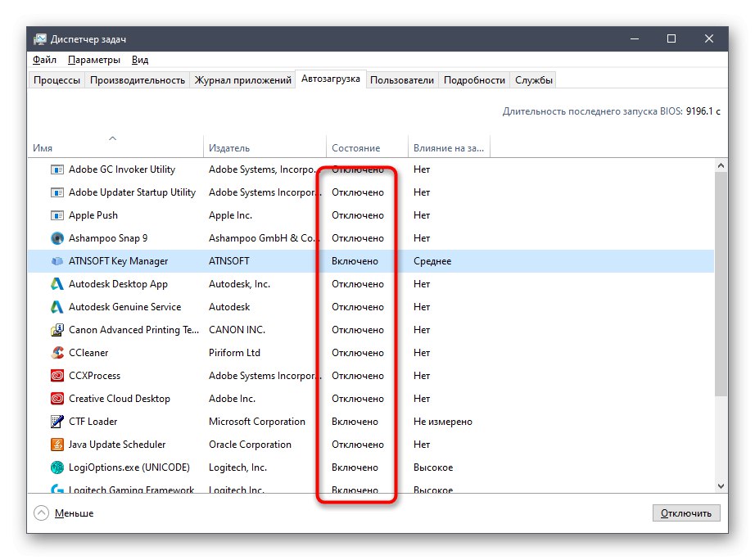Click the CCXProcess icon
The image size is (755, 560).
pos(57,376)
